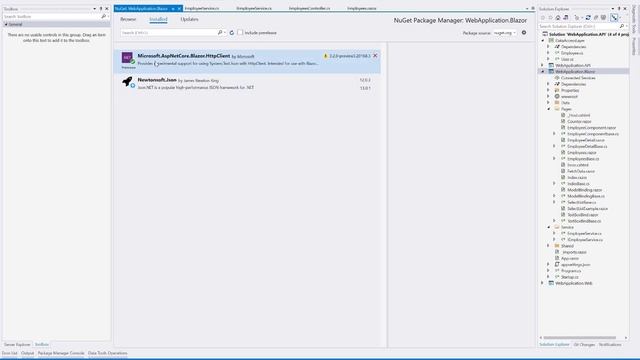
Task: Open the Error List tab at the bottom
Action: (9, 353)
